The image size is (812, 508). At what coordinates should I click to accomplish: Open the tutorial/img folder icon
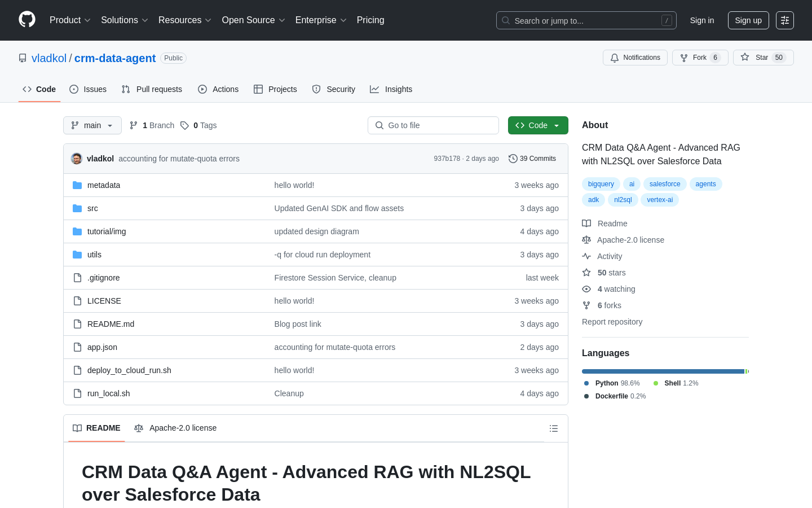pyautogui.click(x=77, y=231)
